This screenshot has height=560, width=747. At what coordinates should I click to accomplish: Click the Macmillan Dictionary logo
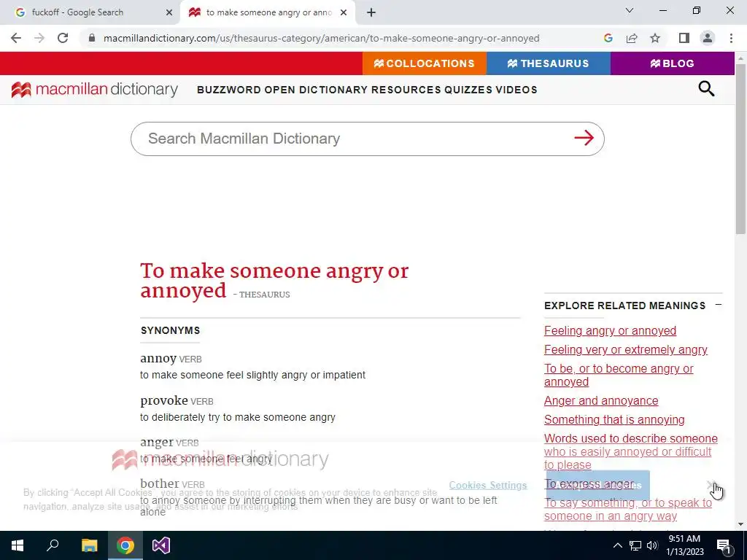(x=94, y=90)
